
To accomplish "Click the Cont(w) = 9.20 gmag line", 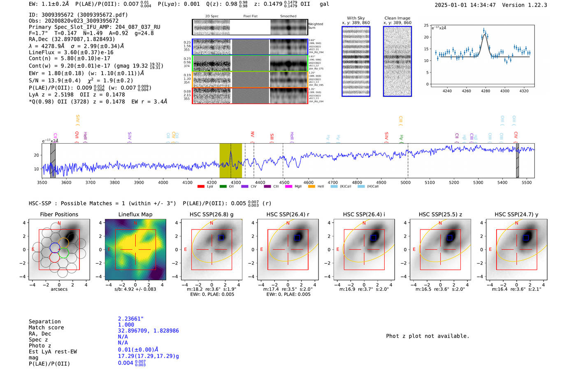I will [x=96, y=65].
